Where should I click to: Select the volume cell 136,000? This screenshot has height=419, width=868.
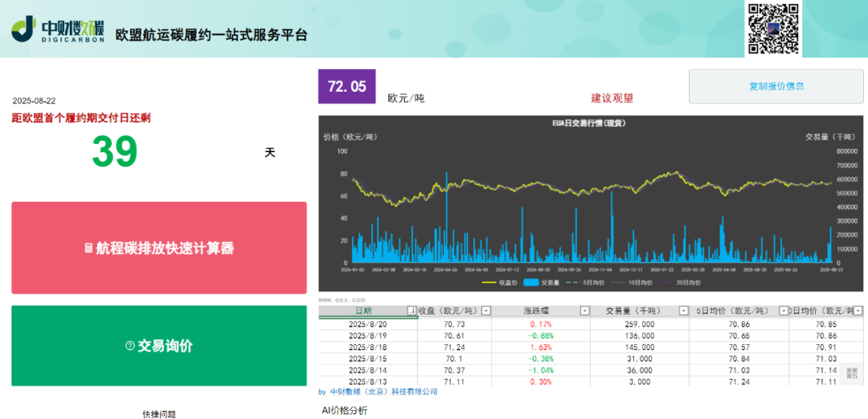tap(640, 335)
